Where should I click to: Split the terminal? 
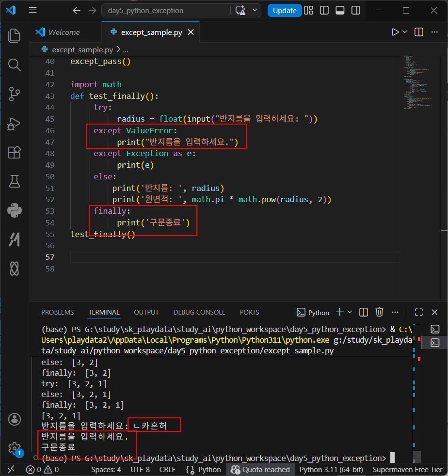(364, 312)
